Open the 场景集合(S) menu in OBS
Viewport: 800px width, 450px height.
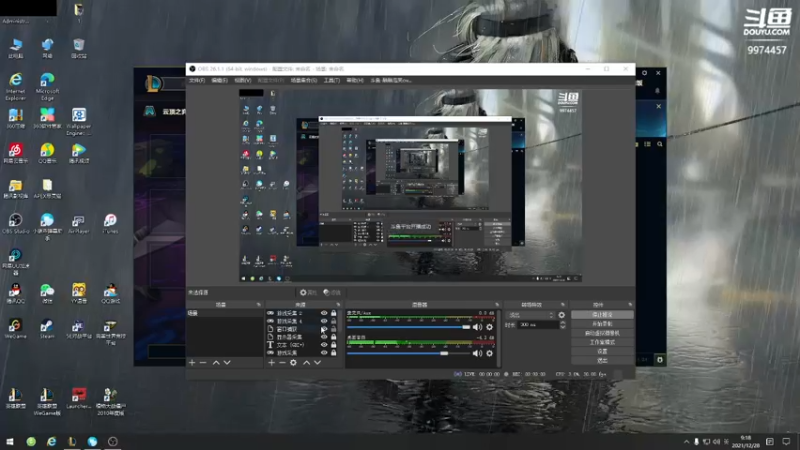(x=304, y=81)
